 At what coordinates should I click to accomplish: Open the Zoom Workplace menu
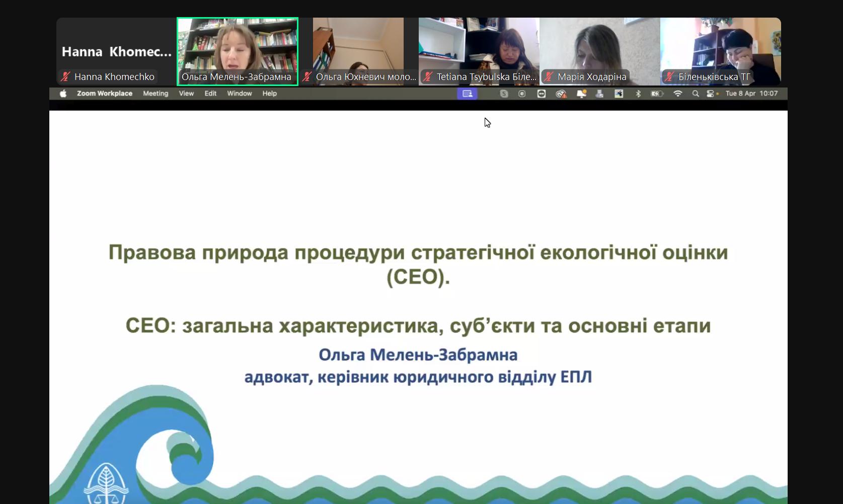point(104,94)
